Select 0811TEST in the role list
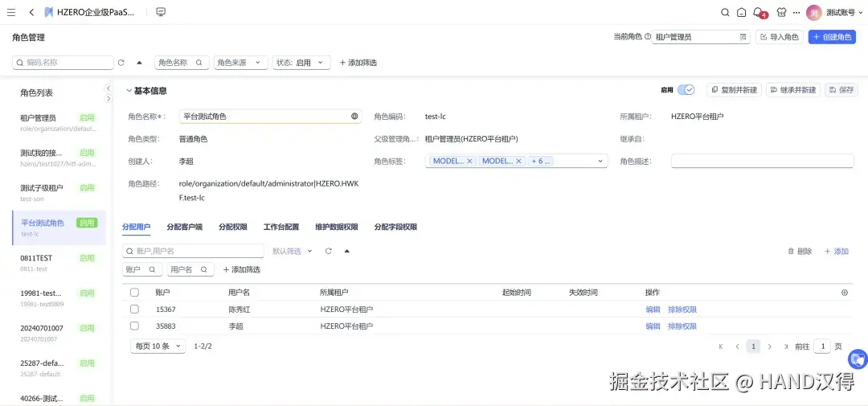This screenshot has height=406, width=868. tap(59, 263)
